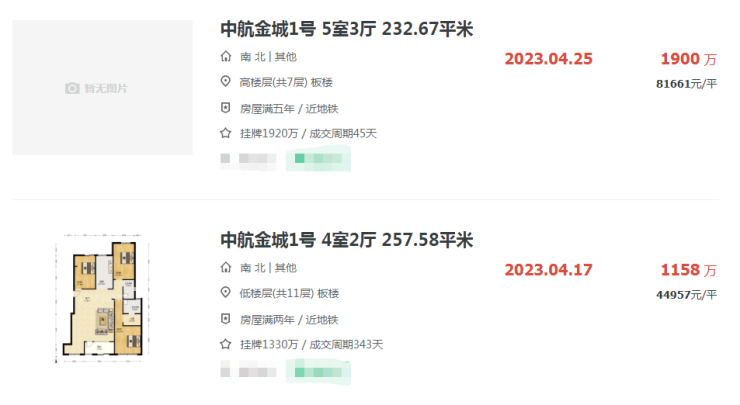Select the 2023.04.25 deal date
This screenshot has width=740, height=405.
(549, 58)
